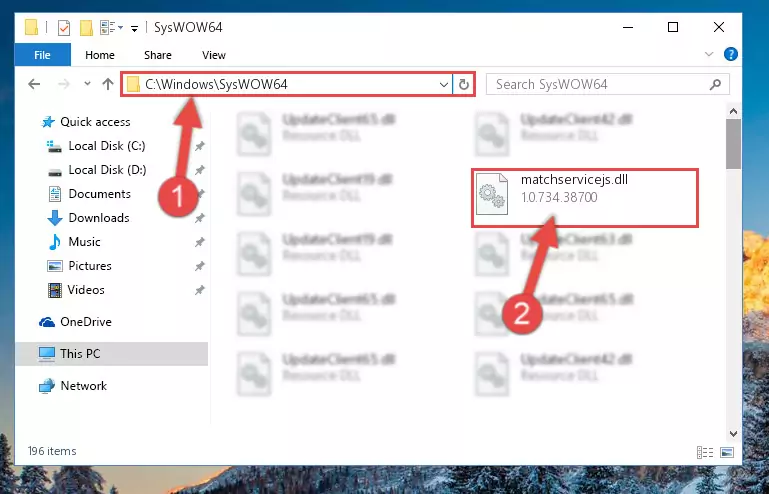This screenshot has width=769, height=494.
Task: Open the Customize Quick Access Toolbar dropdown
Action: [x=134, y=28]
